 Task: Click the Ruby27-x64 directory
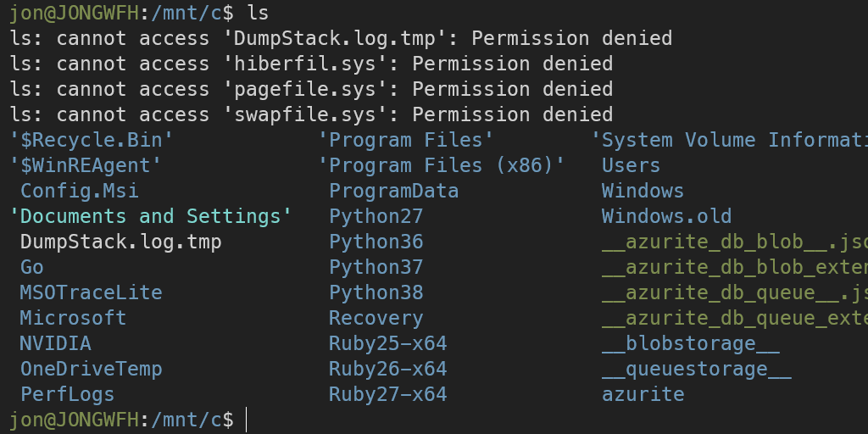point(387,394)
